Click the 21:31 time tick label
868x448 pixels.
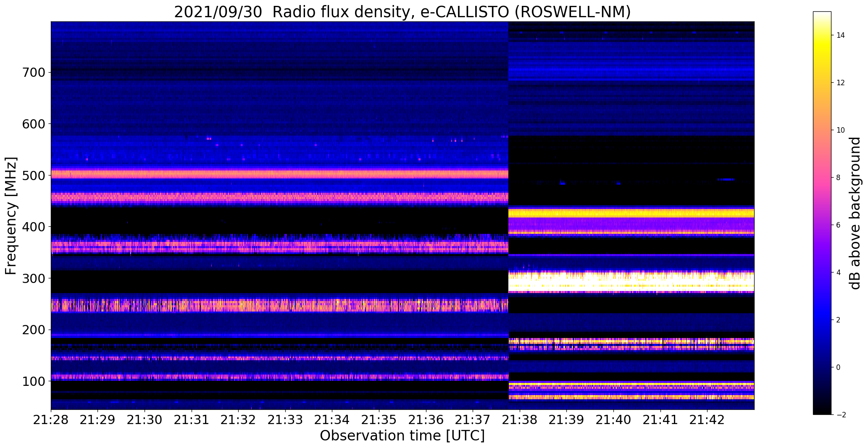192,420
